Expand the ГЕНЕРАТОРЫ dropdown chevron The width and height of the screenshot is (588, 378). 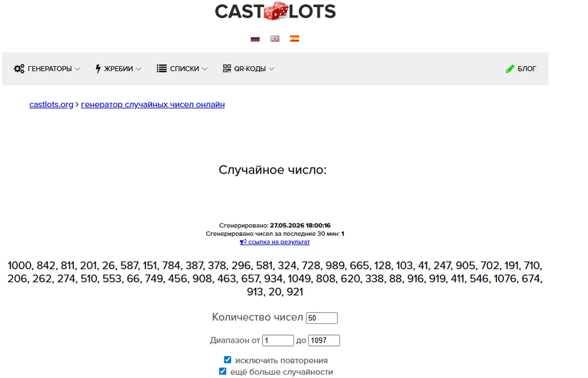77,69
